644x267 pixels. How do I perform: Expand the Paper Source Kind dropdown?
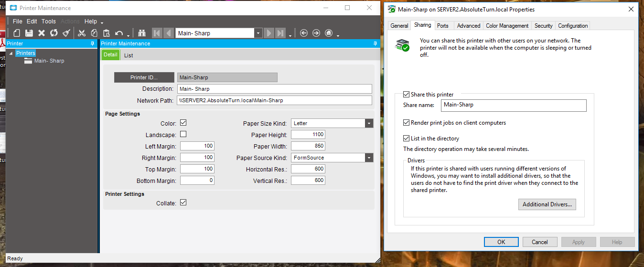(x=369, y=158)
